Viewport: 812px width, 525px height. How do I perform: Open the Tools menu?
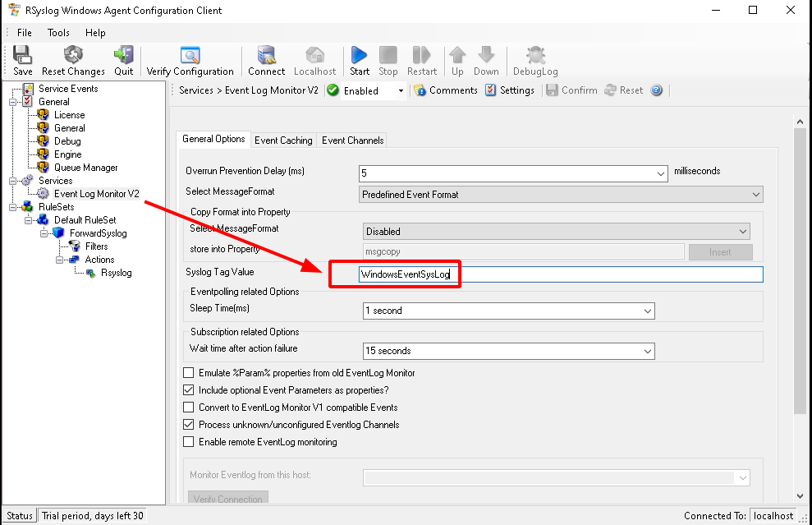pos(57,32)
